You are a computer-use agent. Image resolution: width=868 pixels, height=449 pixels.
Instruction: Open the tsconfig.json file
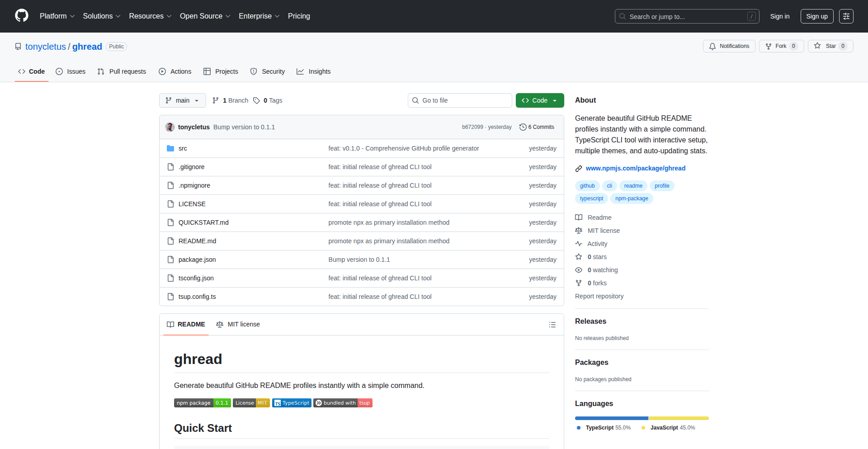[x=196, y=278]
